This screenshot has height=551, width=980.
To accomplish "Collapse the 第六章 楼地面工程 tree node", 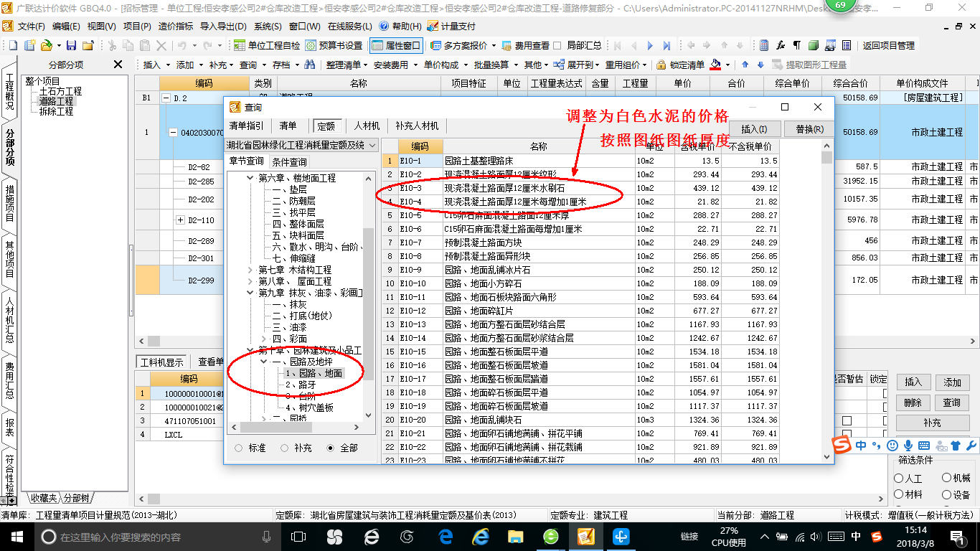I will tap(250, 178).
